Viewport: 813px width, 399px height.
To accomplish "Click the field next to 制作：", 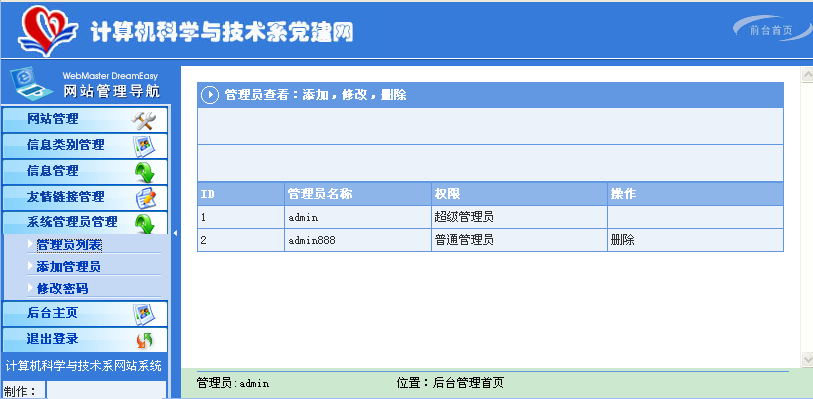I will [x=106, y=391].
